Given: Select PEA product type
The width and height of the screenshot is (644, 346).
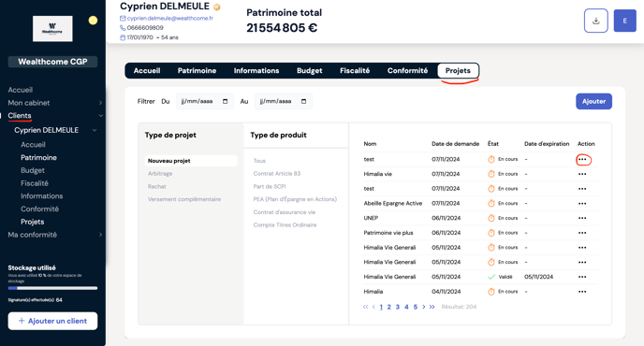Looking at the screenshot, I should pos(295,199).
